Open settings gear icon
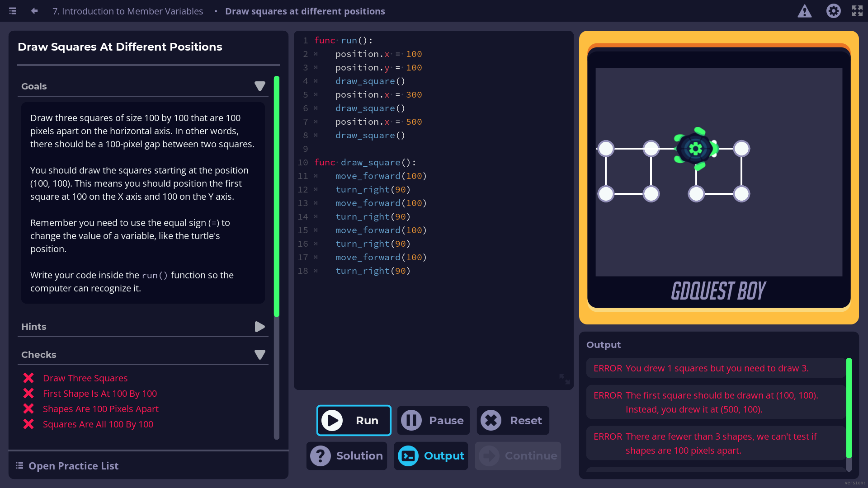This screenshot has height=488, width=868. coord(833,11)
